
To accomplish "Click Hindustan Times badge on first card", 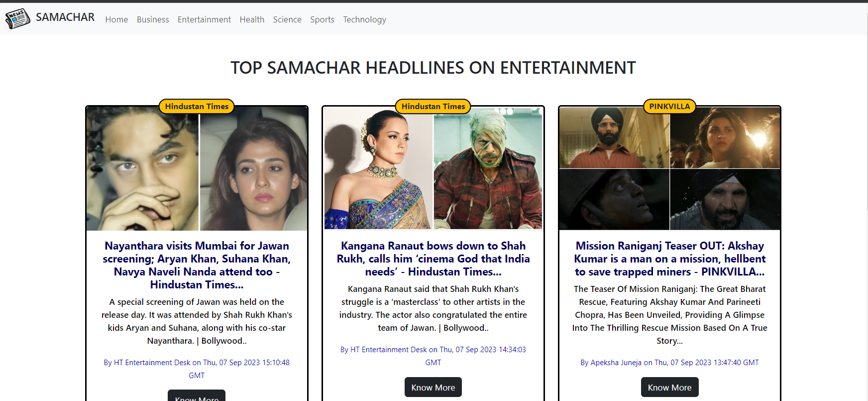I will pos(197,106).
